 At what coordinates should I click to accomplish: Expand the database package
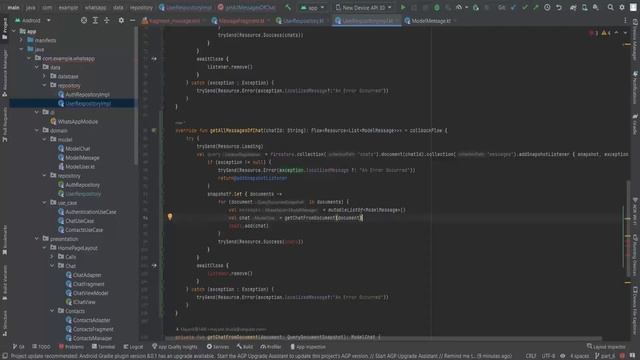(44, 76)
